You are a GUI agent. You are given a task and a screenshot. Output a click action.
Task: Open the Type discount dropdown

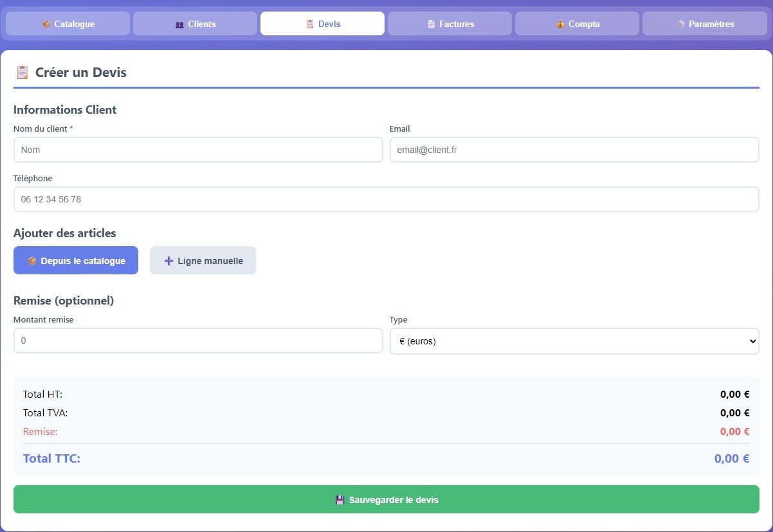tap(574, 341)
